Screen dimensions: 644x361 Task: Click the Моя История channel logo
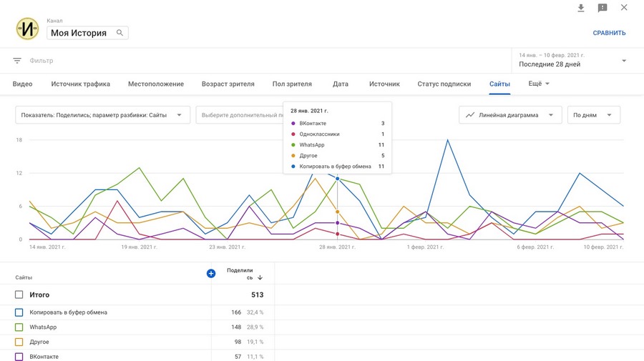click(x=27, y=29)
